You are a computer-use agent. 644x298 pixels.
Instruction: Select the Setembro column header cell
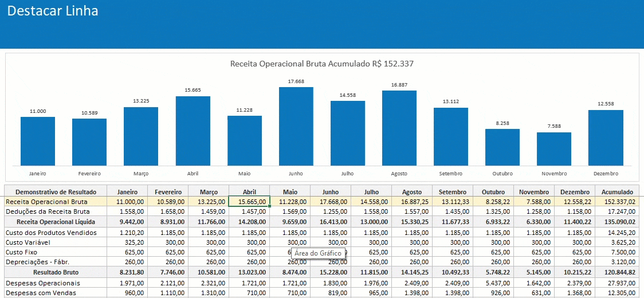(453, 191)
